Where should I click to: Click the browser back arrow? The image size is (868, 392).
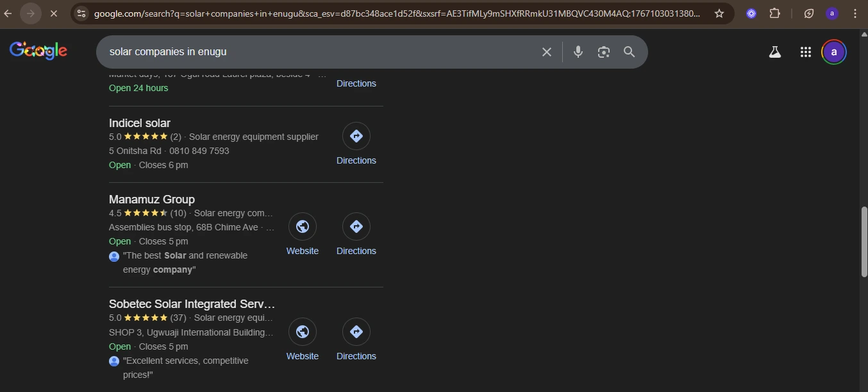pyautogui.click(x=8, y=13)
